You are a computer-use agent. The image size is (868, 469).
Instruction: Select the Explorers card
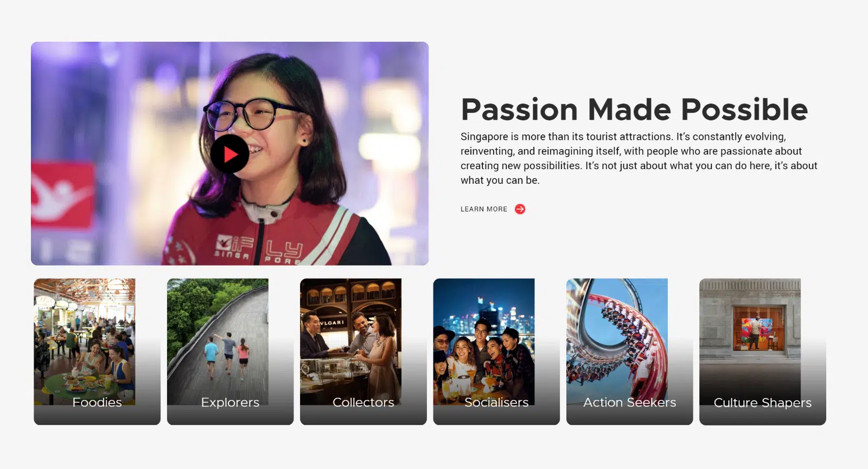pyautogui.click(x=230, y=351)
